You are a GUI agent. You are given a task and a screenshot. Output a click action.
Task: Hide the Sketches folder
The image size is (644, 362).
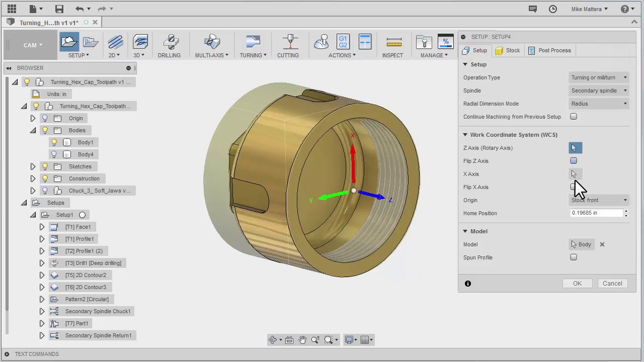click(45, 166)
